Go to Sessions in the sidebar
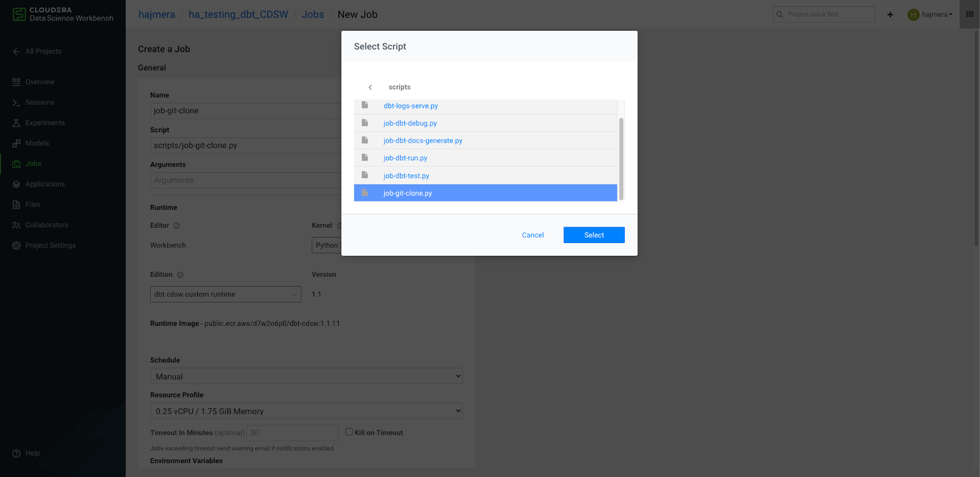The image size is (980, 477). 39,102
